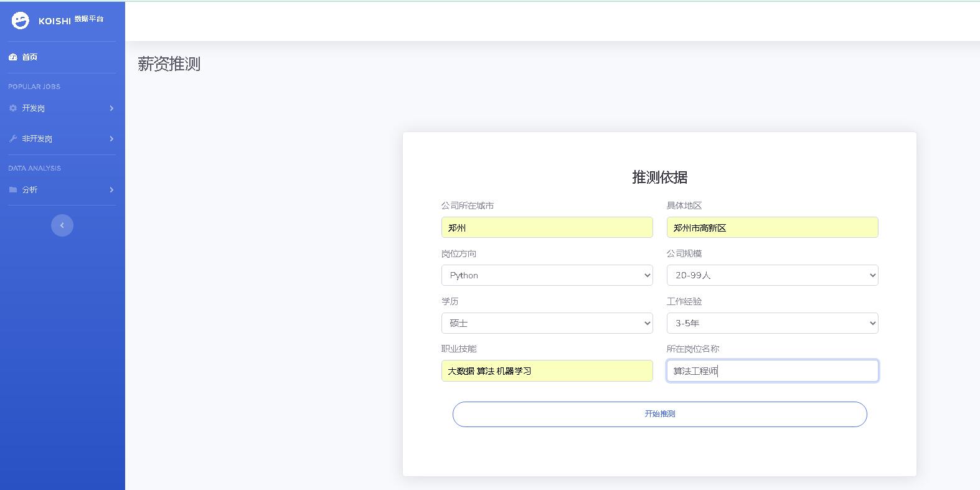Click the 具体地区 field containing 郑州市高新区
The image size is (980, 490).
pyautogui.click(x=773, y=227)
